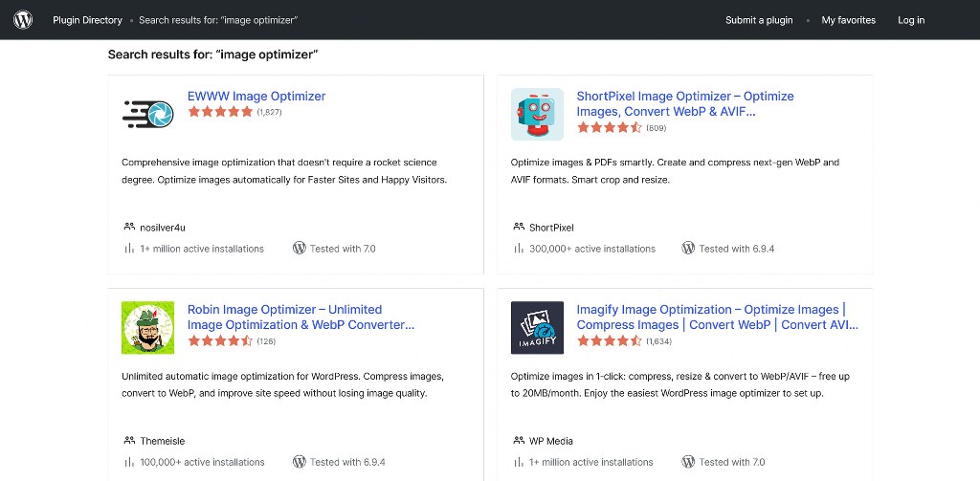The image size is (980, 481).
Task: Click the (126) rating count
Action: 266,341
